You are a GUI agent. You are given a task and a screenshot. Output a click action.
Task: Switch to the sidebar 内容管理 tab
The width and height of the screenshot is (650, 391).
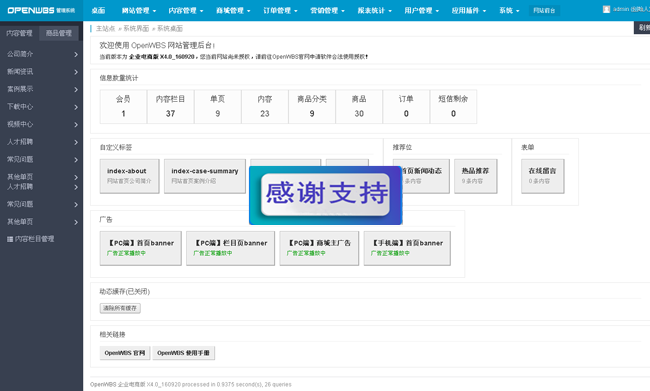coord(19,33)
